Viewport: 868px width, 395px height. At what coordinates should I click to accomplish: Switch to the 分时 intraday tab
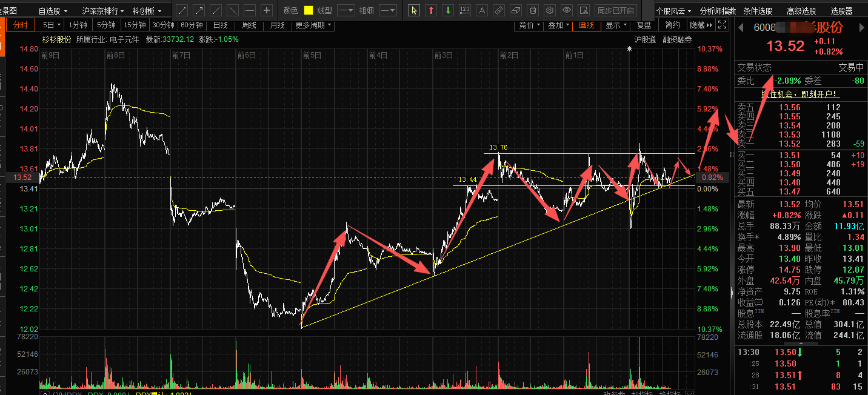20,25
